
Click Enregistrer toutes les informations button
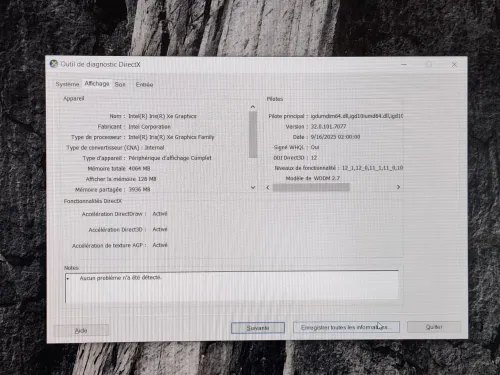pos(346,327)
